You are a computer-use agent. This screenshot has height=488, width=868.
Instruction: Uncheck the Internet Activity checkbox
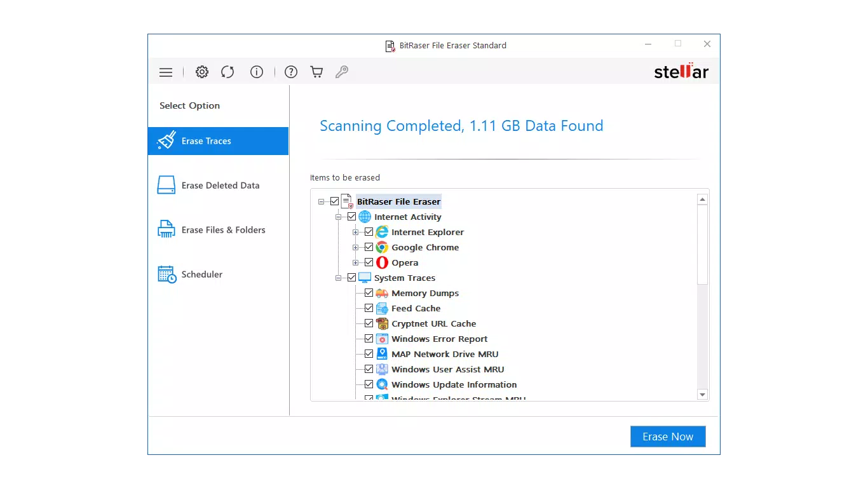352,217
